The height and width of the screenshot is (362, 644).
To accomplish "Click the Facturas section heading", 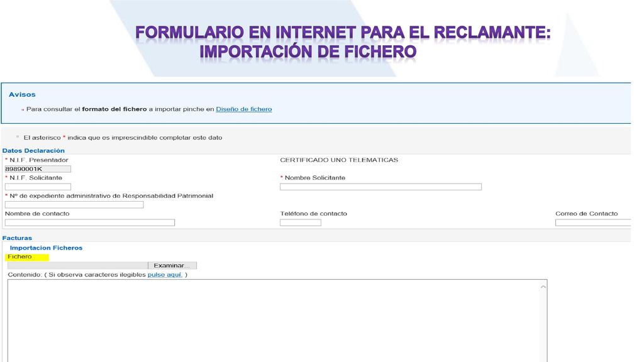I will tap(17, 238).
